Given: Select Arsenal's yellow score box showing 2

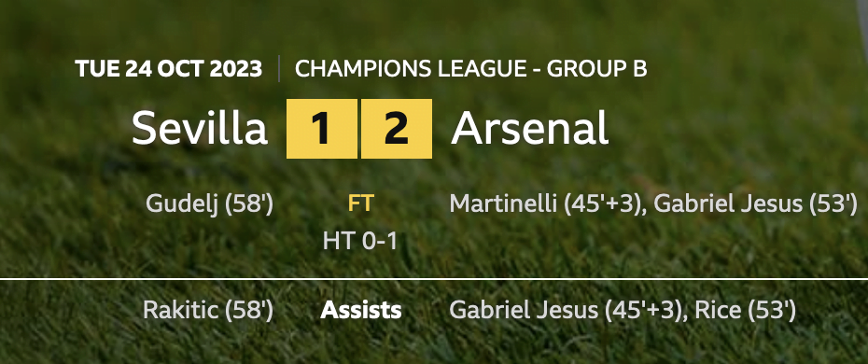Looking at the screenshot, I should point(397,129).
